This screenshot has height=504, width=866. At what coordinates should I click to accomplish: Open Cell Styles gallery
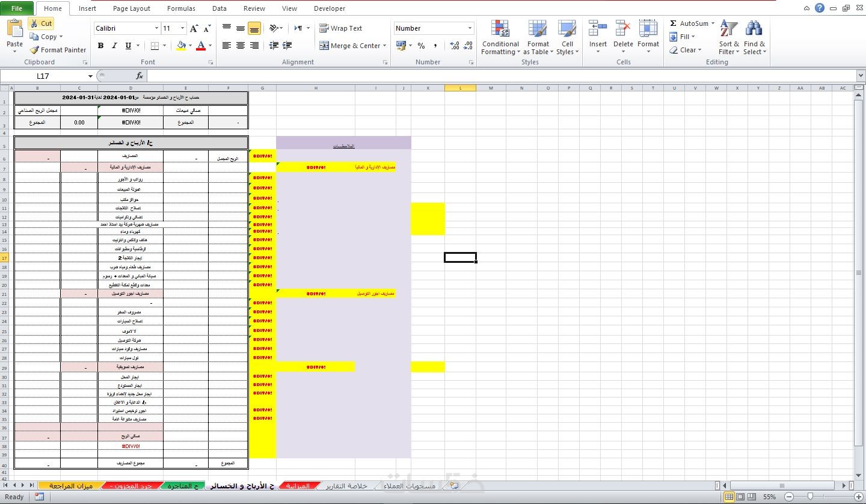567,37
